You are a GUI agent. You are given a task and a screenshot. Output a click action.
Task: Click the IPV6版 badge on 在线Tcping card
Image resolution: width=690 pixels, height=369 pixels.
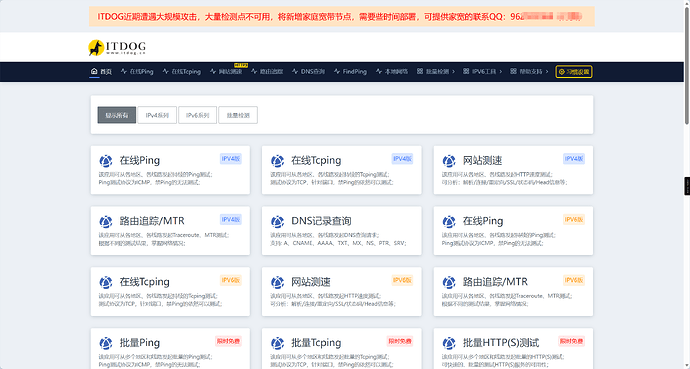231,280
